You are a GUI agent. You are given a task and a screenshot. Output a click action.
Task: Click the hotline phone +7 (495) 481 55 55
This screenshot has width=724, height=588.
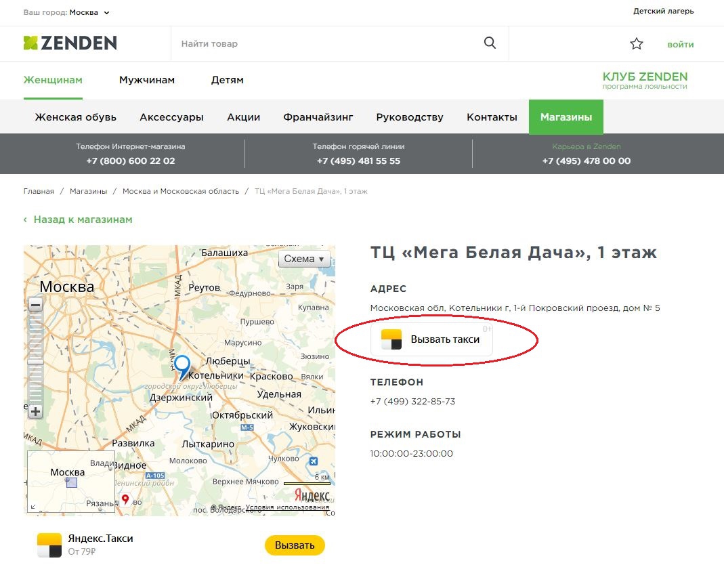coord(358,161)
